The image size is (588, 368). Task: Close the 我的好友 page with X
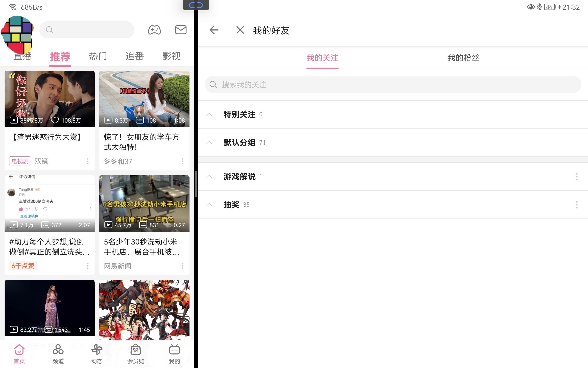[x=240, y=30]
